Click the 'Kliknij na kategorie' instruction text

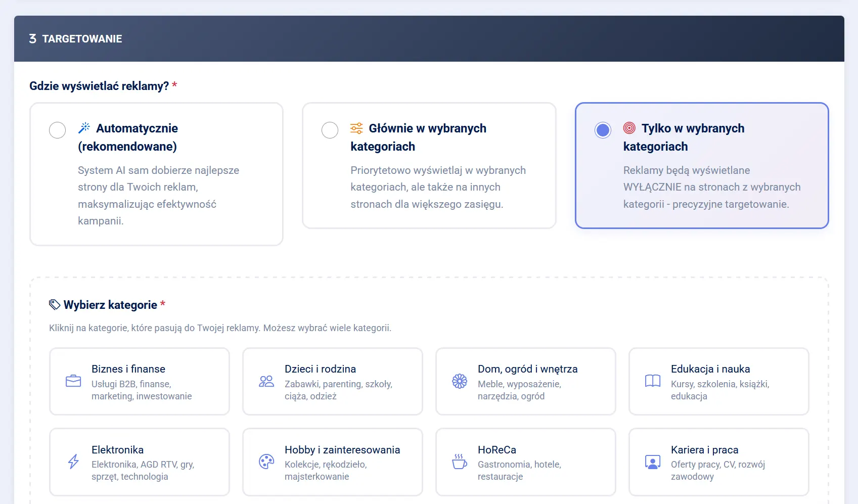coord(220,328)
